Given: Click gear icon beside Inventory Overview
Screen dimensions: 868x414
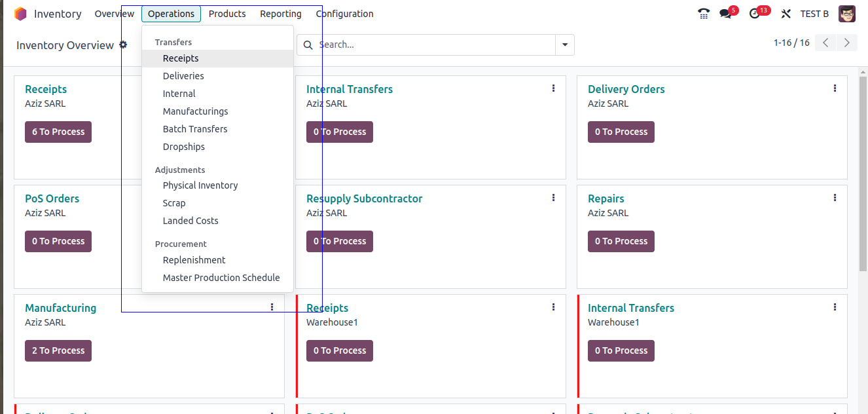Looking at the screenshot, I should tap(123, 45).
